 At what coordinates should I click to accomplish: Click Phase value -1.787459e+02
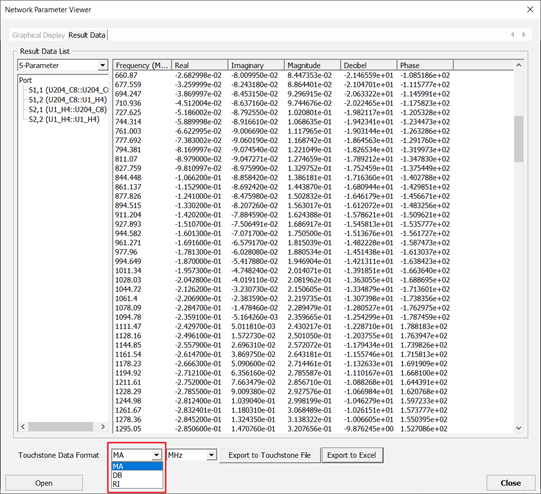coord(425,317)
